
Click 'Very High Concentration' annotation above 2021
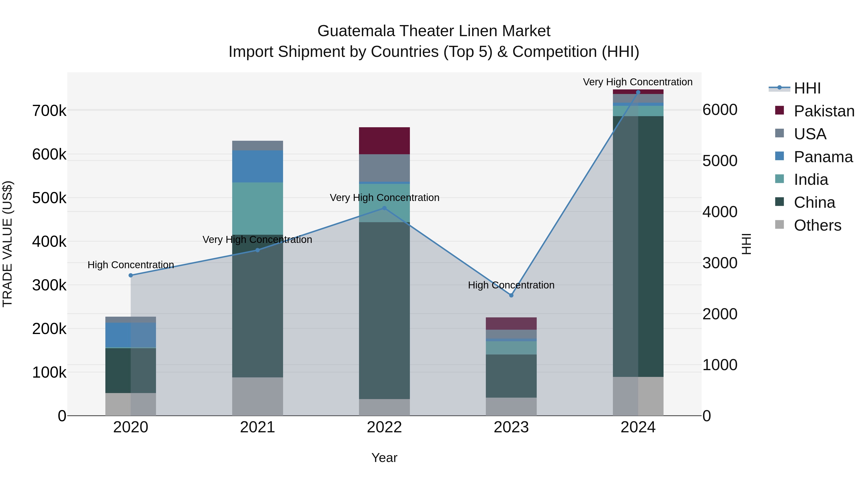tap(258, 240)
